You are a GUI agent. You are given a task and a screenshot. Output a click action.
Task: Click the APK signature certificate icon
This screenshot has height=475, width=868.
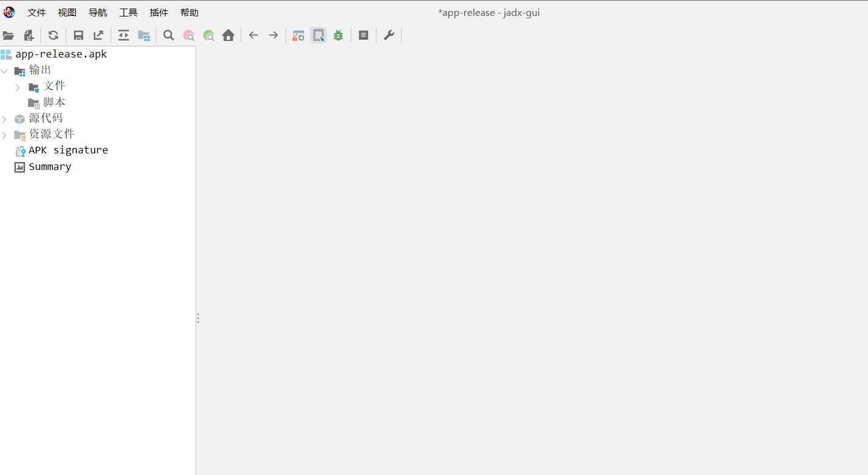click(20, 151)
